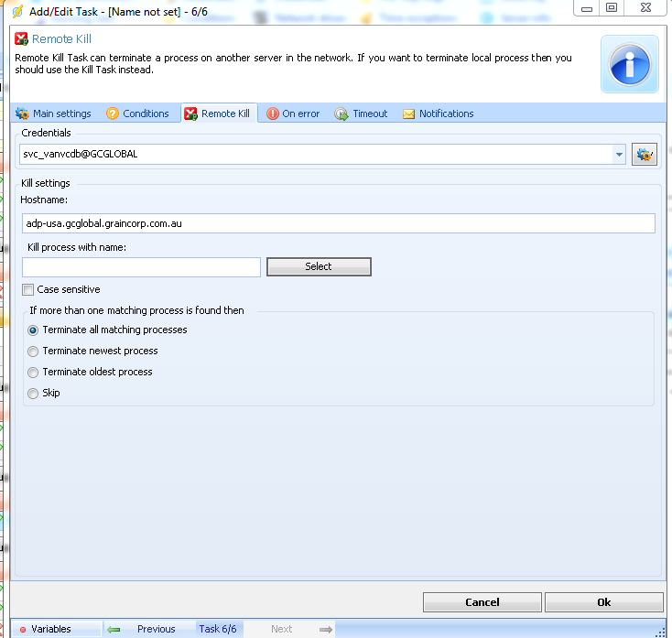Open credentials manager gear icon
This screenshot has width=672, height=638.
[x=645, y=155]
